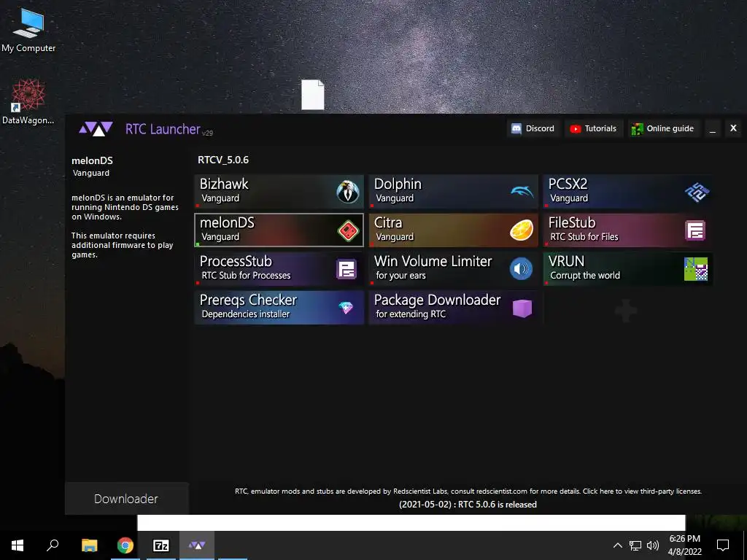
Task: Click the RTC Launcher triangle logo
Action: [96, 128]
